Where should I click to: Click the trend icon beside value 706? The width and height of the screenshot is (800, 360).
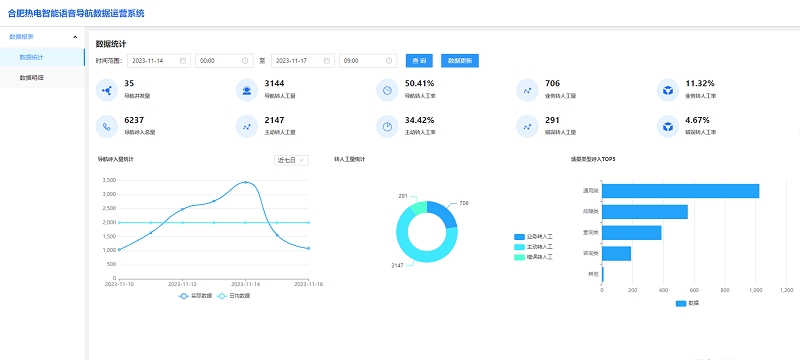click(528, 91)
